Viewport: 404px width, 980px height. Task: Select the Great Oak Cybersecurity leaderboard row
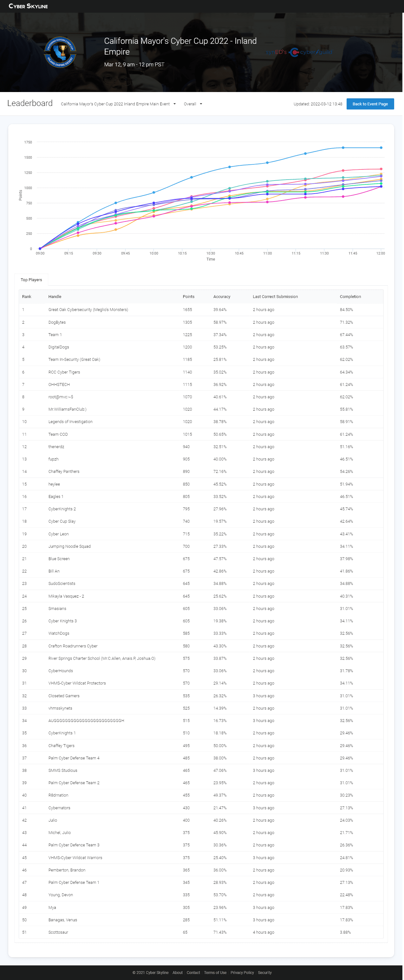tap(88, 310)
